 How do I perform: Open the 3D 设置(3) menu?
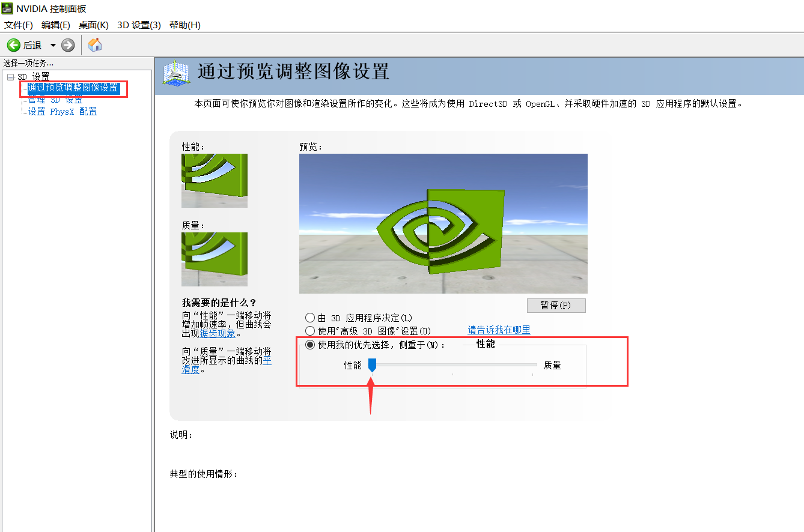pyautogui.click(x=139, y=25)
